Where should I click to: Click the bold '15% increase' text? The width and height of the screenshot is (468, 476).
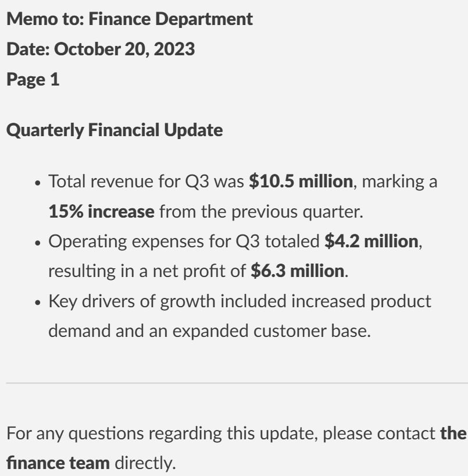101,212
